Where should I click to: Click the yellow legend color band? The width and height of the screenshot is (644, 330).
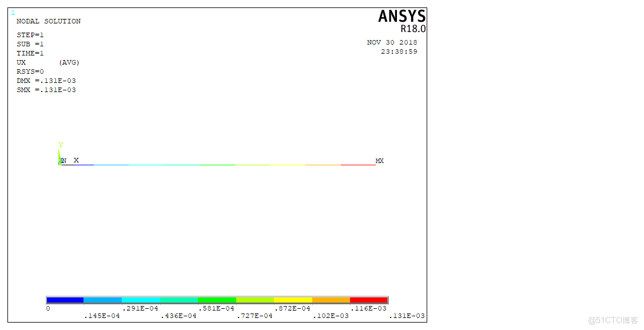tap(293, 300)
